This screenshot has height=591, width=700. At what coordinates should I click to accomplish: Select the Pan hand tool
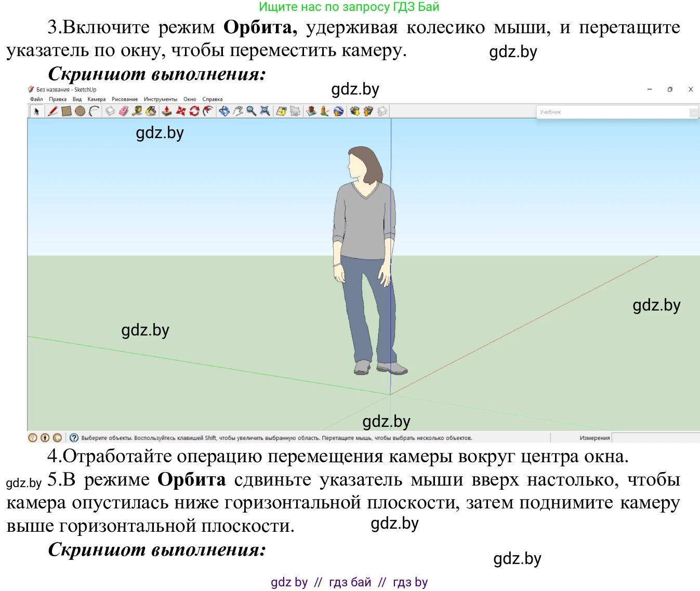237,111
